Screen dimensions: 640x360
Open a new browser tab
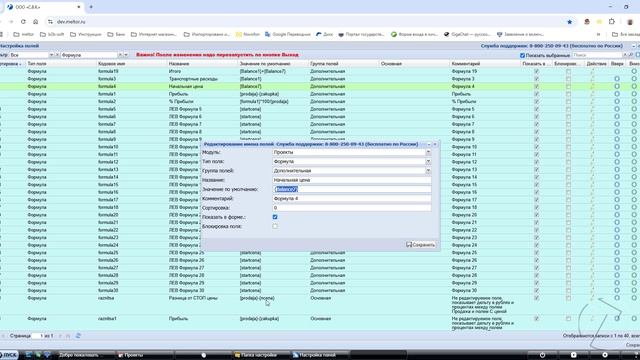pyautogui.click(x=91, y=7)
